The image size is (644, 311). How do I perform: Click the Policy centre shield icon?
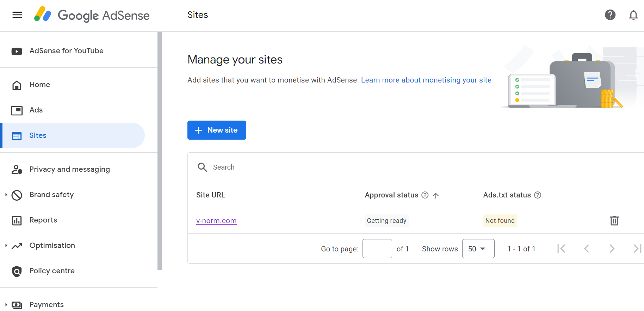[x=17, y=271]
